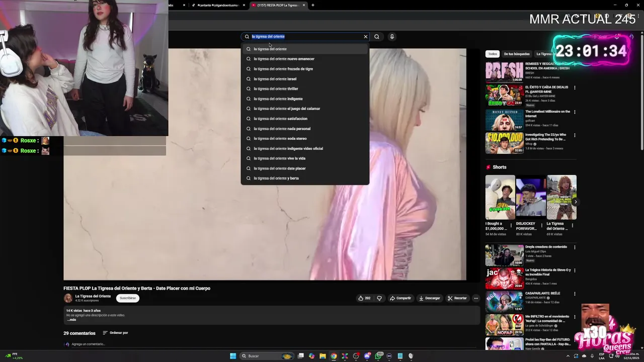The width and height of the screenshot is (644, 362).
Task: Open Discord from the taskbar
Action: 367,356
